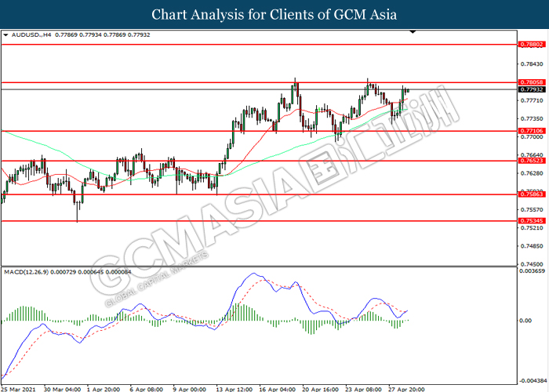Click the 13 Apr 12:00 time label
The width and height of the screenshot is (549, 392).
tap(235, 389)
